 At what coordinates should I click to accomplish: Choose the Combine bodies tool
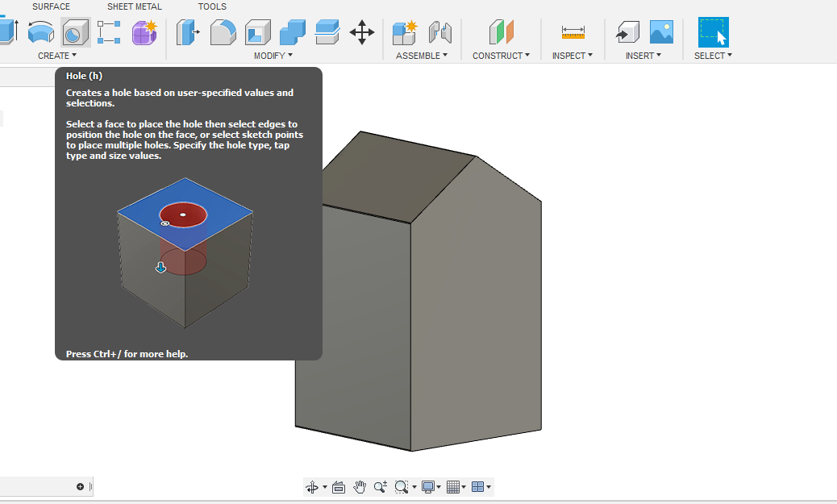click(293, 32)
